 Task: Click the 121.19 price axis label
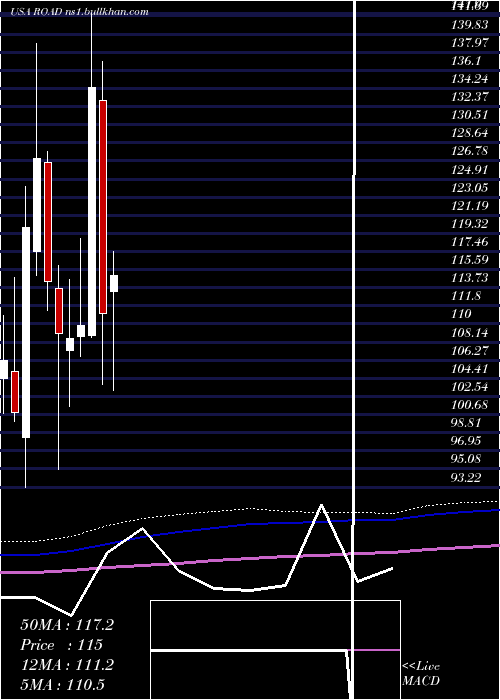470,206
